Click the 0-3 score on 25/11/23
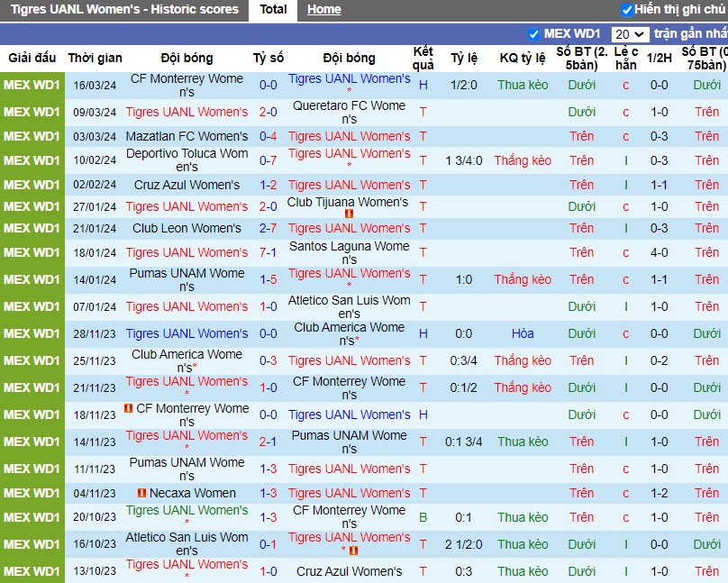Image resolution: width=728 pixels, height=583 pixels. (268, 360)
